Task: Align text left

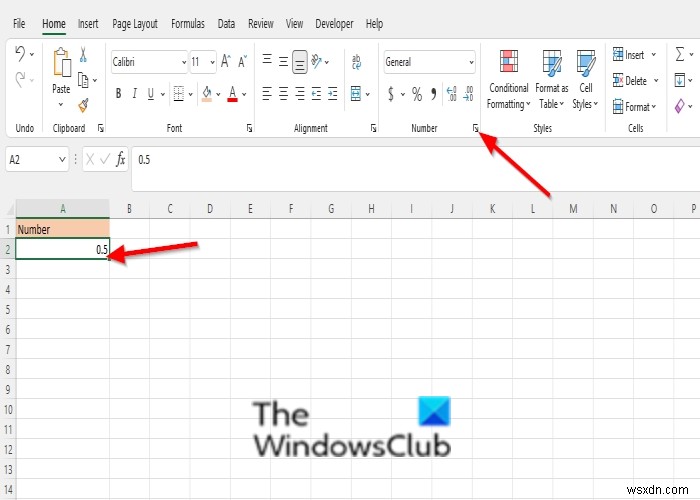Action: [267, 94]
